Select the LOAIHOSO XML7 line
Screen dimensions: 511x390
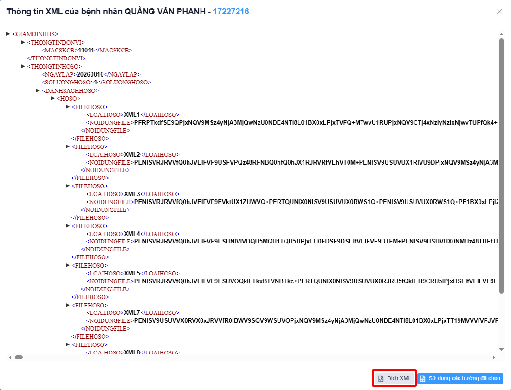(133, 313)
